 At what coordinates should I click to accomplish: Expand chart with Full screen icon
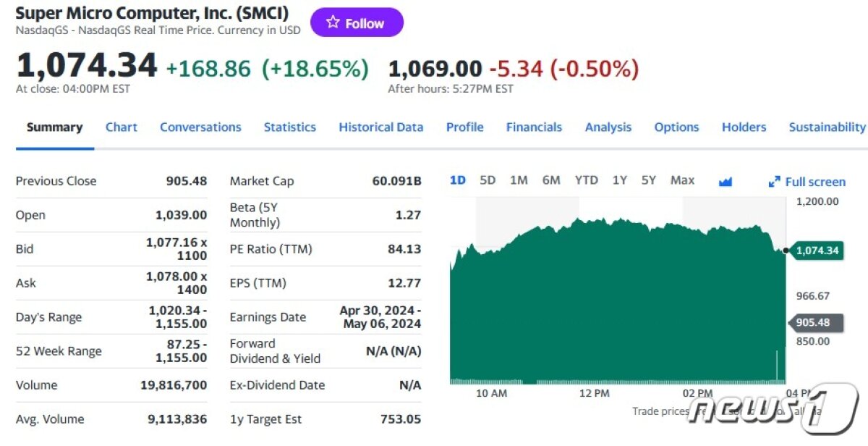point(775,182)
